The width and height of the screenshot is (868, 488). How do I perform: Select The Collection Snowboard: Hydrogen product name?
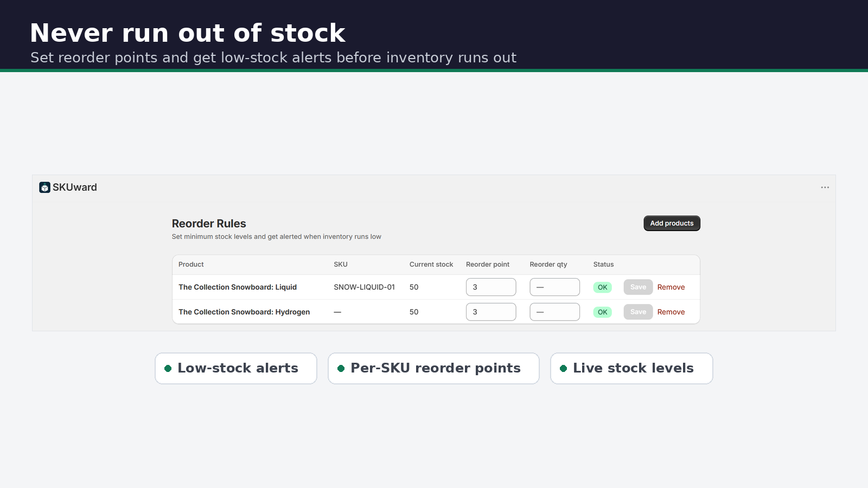244,312
